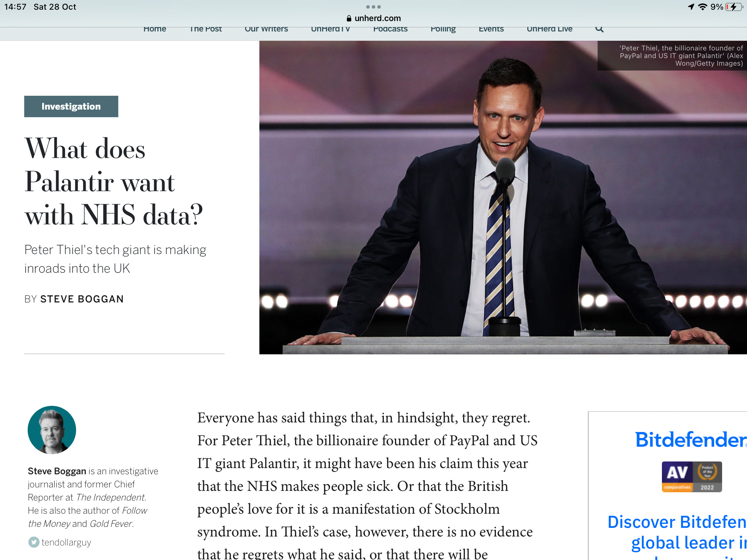Screen dimensions: 747x560
Task: Click Steve Boggan's author avatar
Action: [52, 430]
